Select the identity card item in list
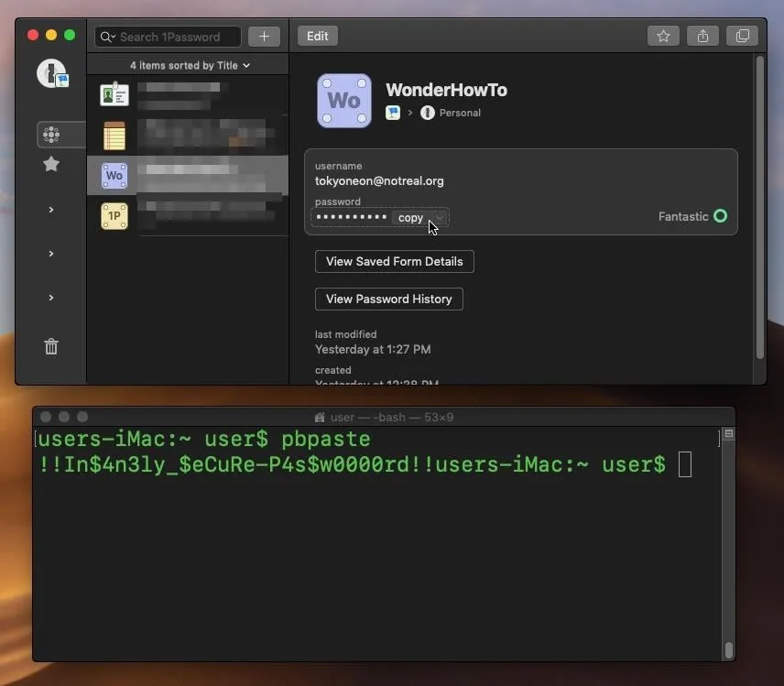The height and width of the screenshot is (686, 784). click(x=188, y=95)
